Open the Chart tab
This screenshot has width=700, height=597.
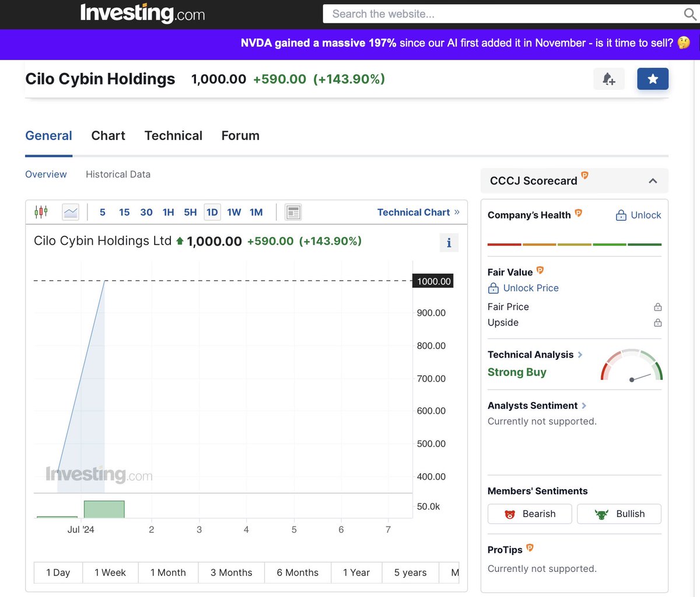pos(108,135)
